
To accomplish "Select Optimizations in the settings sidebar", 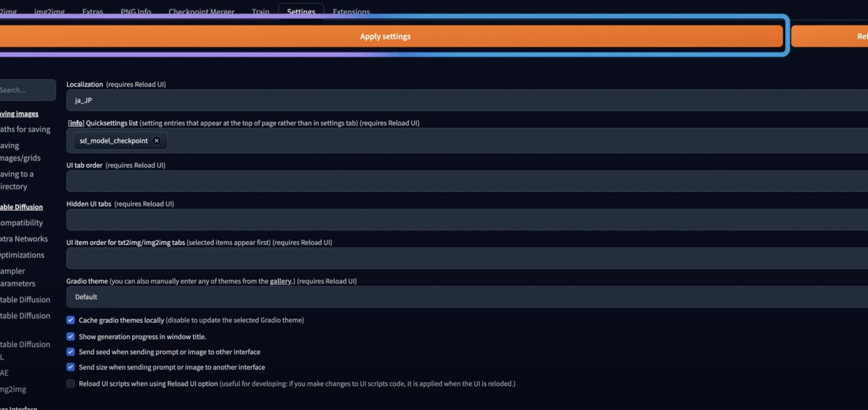I will tap(22, 255).
